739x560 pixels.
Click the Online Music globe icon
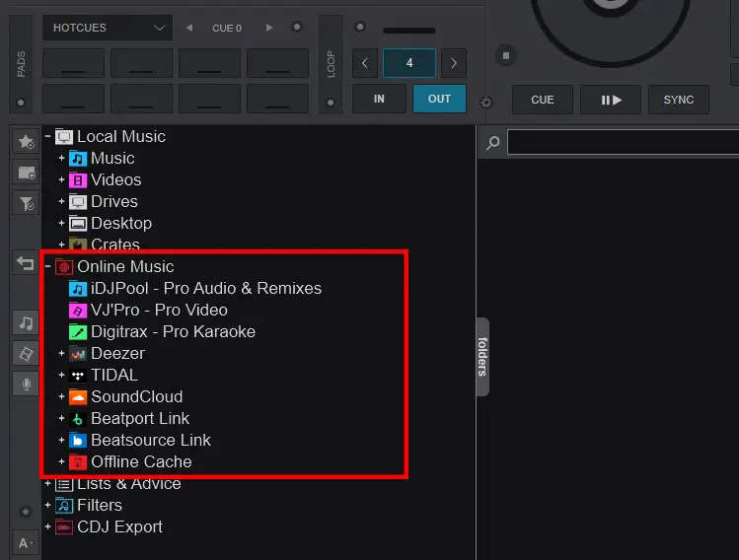pyautogui.click(x=64, y=266)
